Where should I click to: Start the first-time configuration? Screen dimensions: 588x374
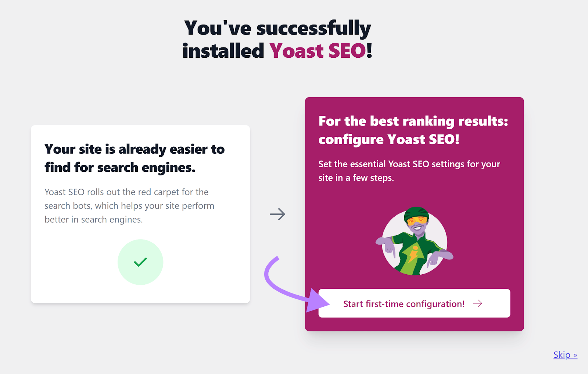[x=414, y=303]
